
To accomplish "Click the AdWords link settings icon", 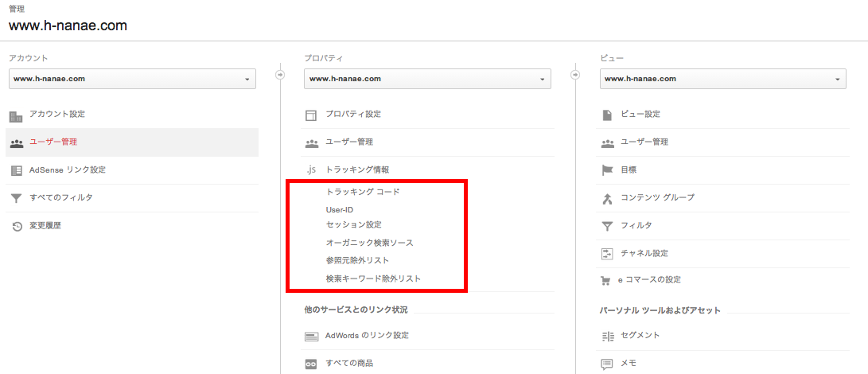I will [x=312, y=337].
